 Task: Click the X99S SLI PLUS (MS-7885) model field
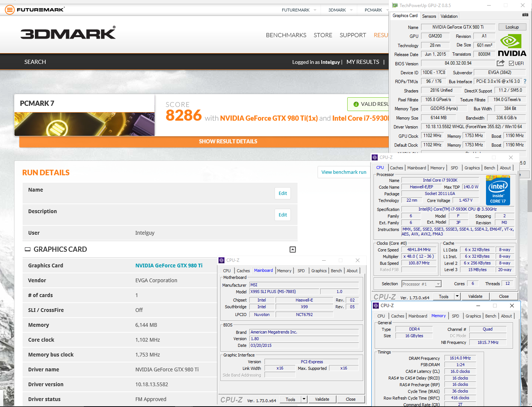[x=285, y=292]
